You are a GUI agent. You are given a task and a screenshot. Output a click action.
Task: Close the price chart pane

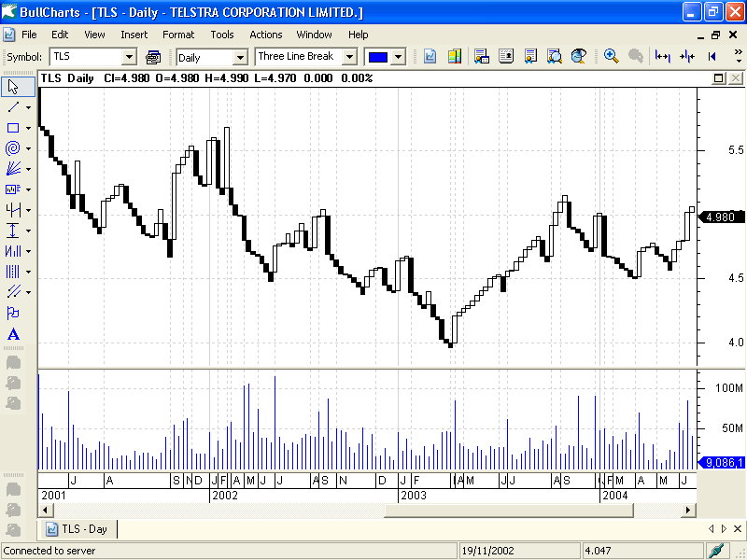pyautogui.click(x=736, y=78)
